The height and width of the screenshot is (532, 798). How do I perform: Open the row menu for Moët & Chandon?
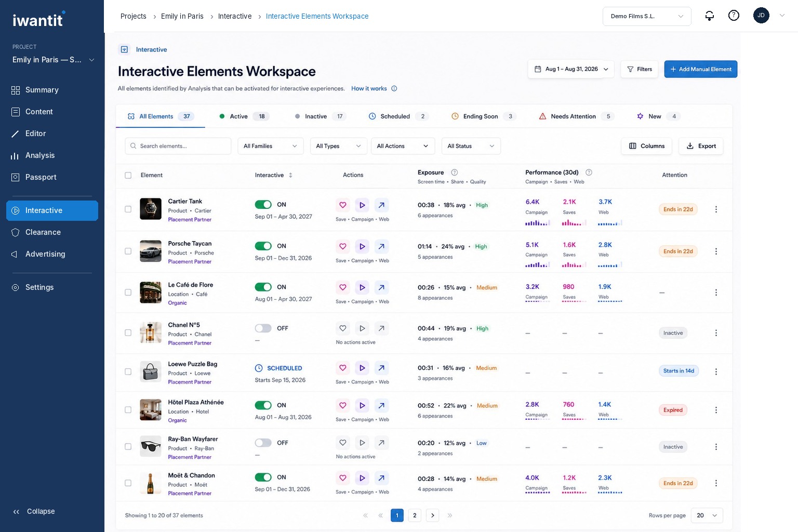tap(716, 483)
